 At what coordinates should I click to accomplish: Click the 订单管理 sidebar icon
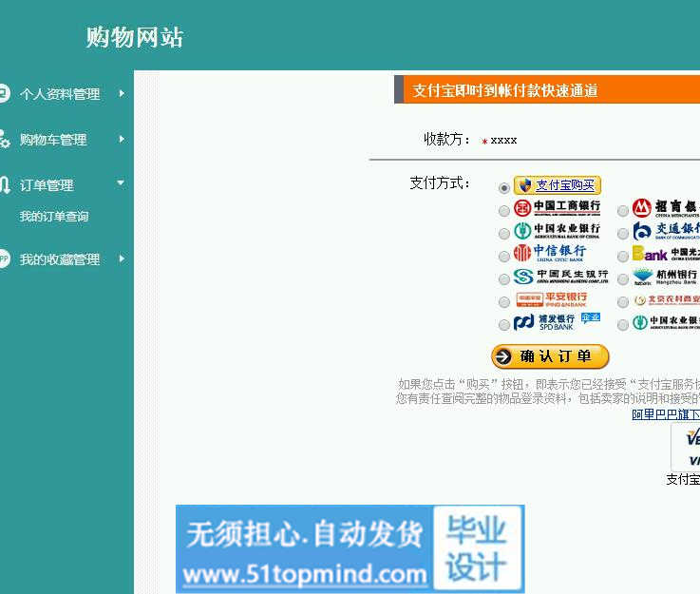tap(5, 184)
